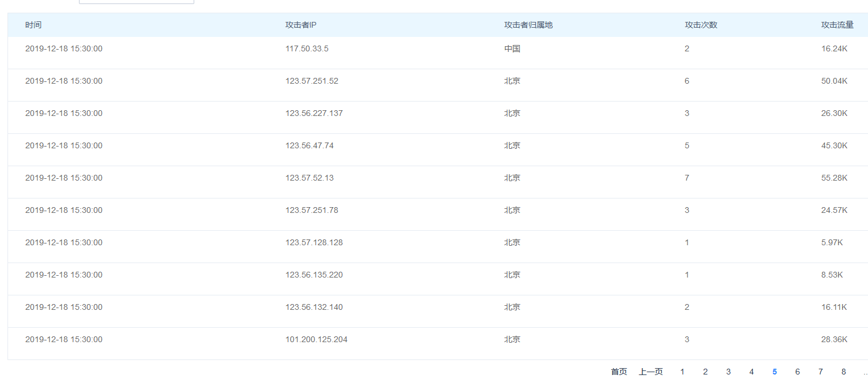Click the highlighted current page 5
Image resolution: width=868 pixels, height=386 pixels.
click(x=775, y=372)
